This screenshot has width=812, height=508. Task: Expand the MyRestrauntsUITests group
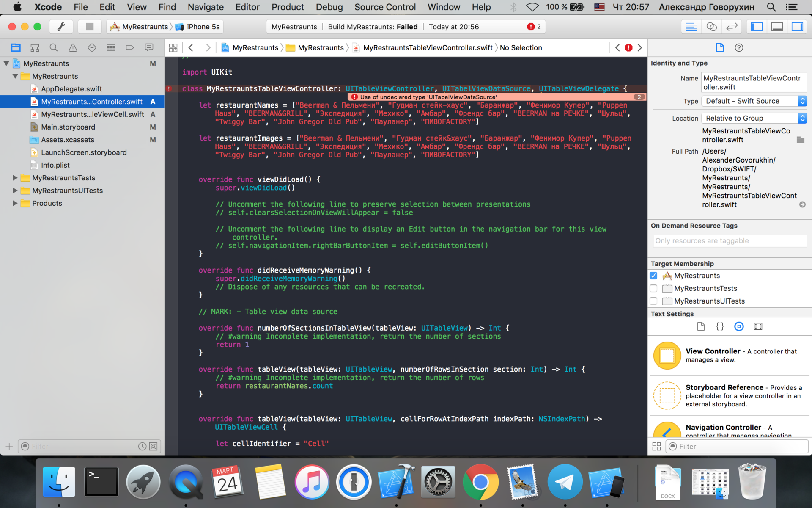[x=15, y=190]
